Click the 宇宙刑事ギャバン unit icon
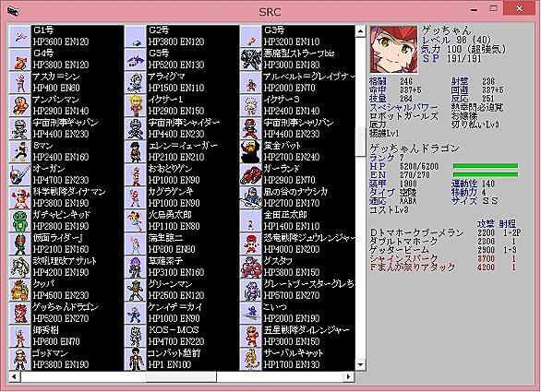 click(19, 128)
